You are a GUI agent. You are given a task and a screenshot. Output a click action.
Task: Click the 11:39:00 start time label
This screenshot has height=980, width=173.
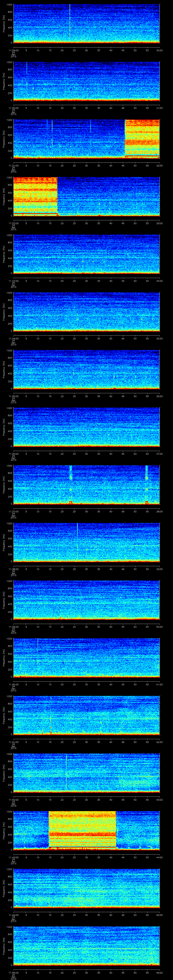pyautogui.click(x=13, y=627)
